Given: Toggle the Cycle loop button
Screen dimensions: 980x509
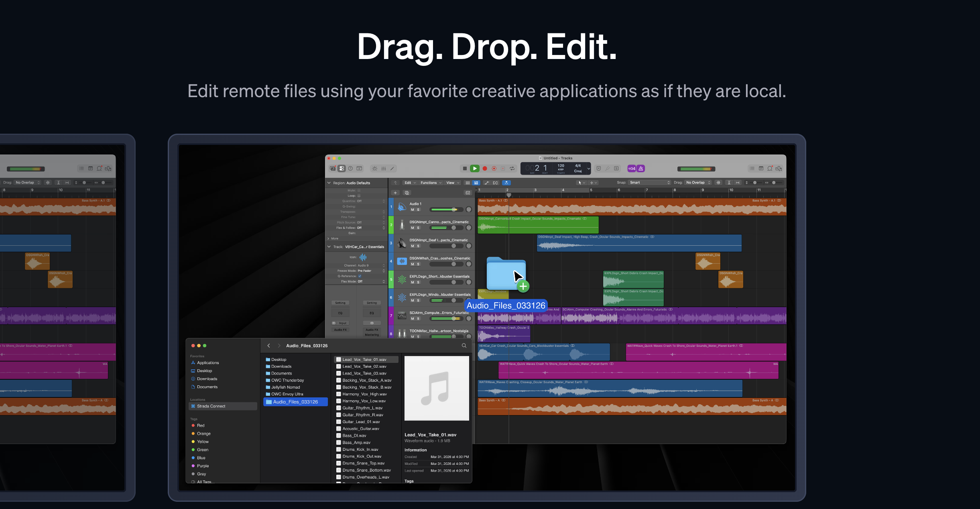Looking at the screenshot, I should [x=512, y=169].
